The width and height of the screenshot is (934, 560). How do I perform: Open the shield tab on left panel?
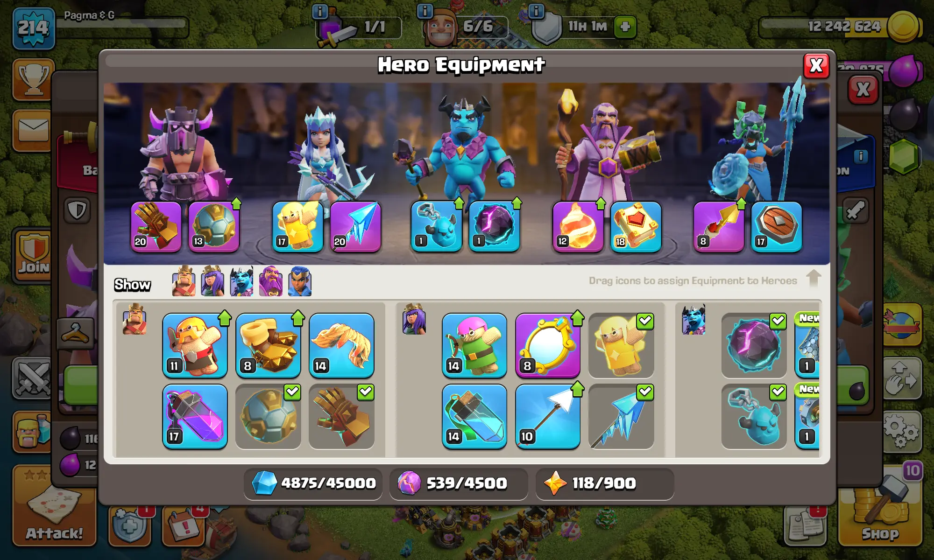point(77,210)
